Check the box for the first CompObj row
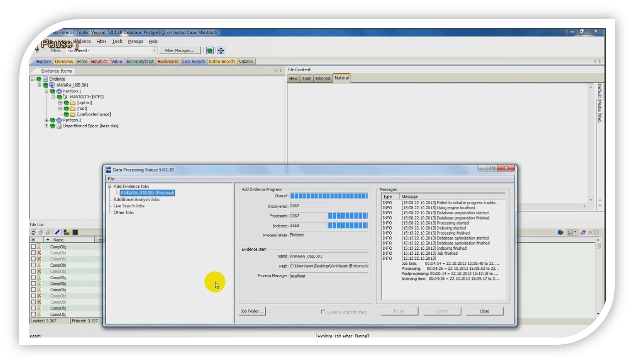The image size is (634, 364). [x=33, y=247]
